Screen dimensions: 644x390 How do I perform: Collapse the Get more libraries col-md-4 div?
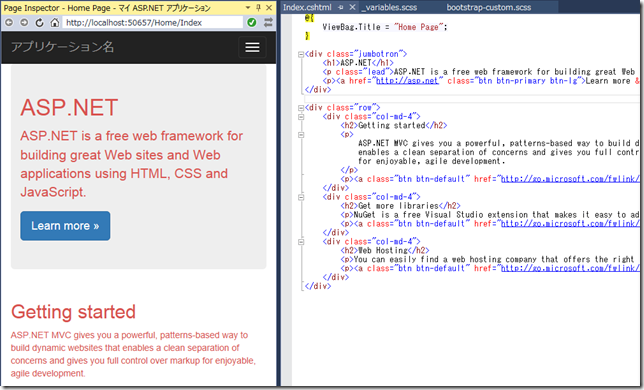coord(301,197)
